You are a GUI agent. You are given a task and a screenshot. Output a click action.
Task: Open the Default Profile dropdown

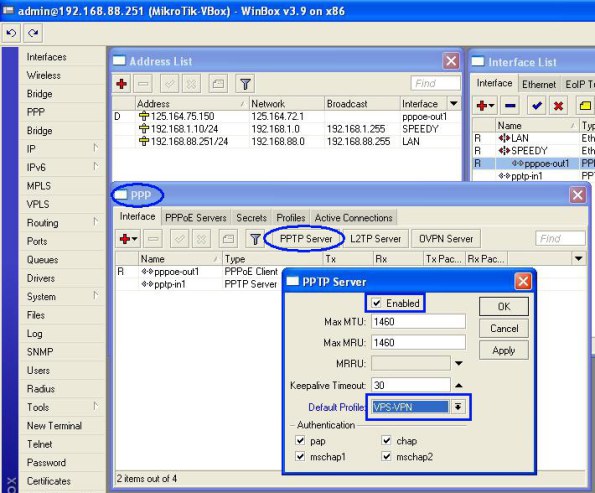point(458,407)
